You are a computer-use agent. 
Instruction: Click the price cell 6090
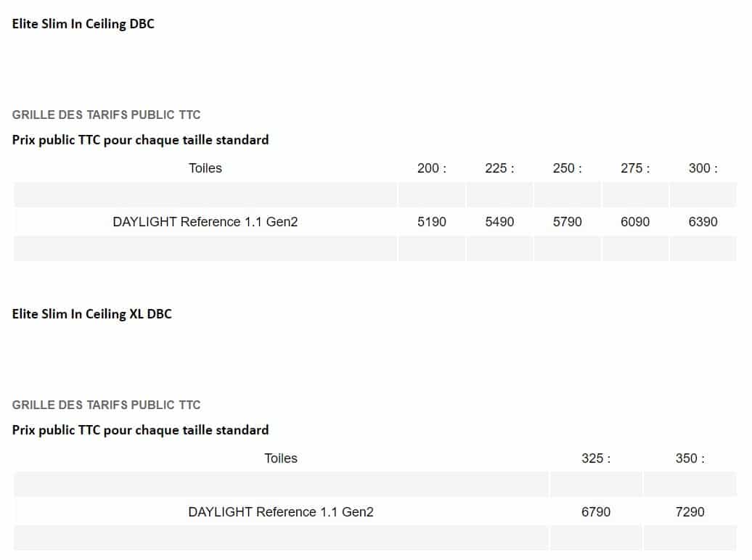tap(635, 222)
